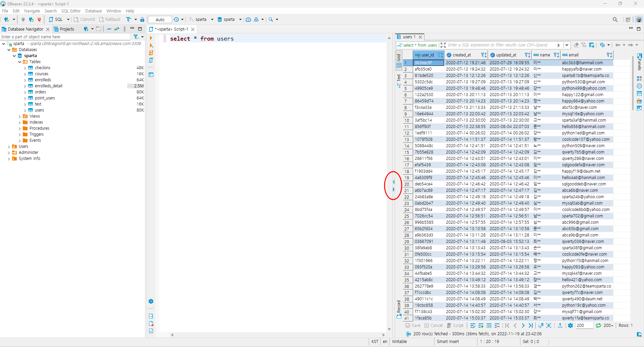Expand the checkins table node
Image resolution: width=644 pixels, height=347 pixels.
coord(25,68)
